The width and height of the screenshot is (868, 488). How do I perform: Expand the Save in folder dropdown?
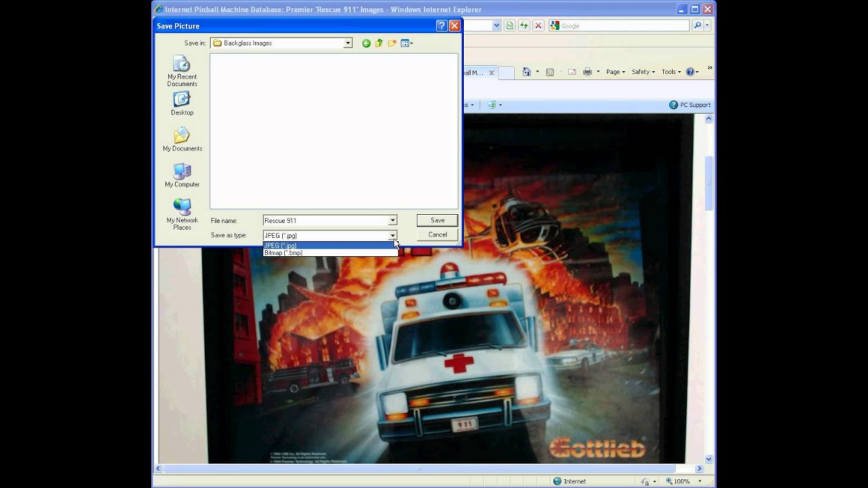pyautogui.click(x=348, y=43)
